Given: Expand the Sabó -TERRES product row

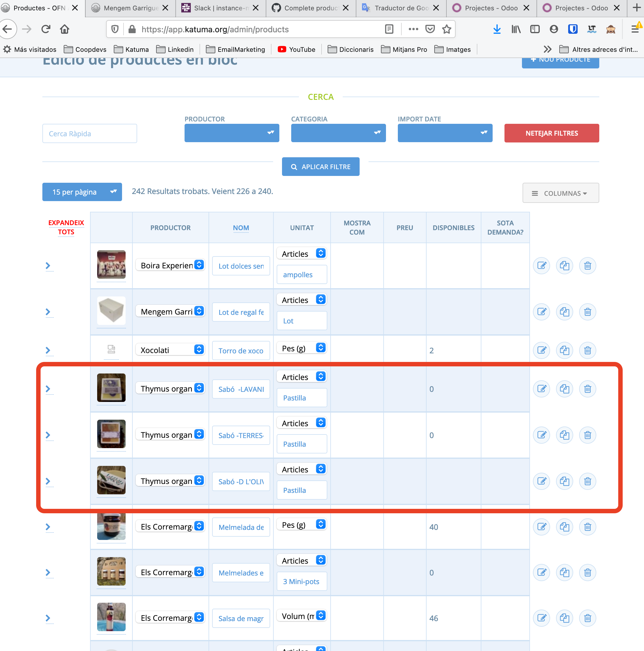Looking at the screenshot, I should coord(48,435).
